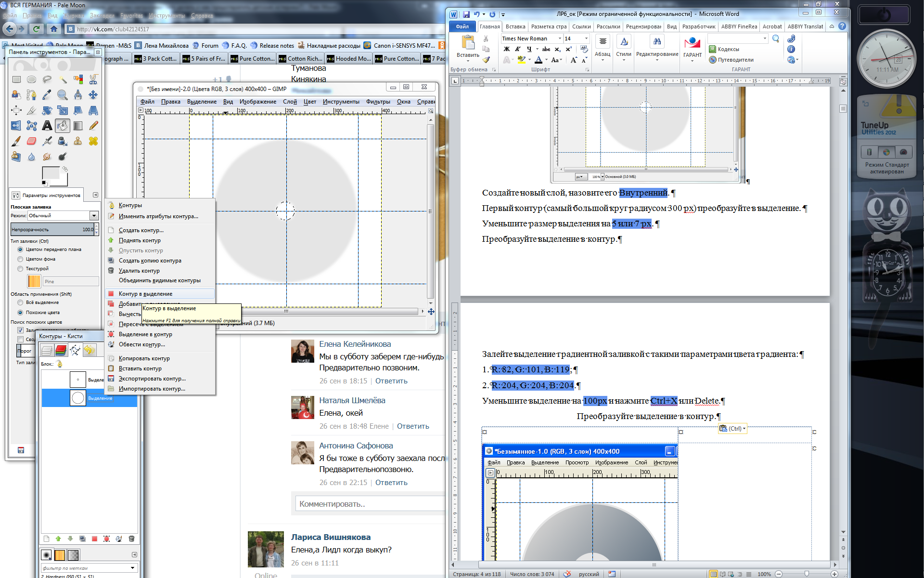Select the Crop knife tool
Image resolution: width=924 pixels, height=578 pixels.
pyautogui.click(x=32, y=110)
